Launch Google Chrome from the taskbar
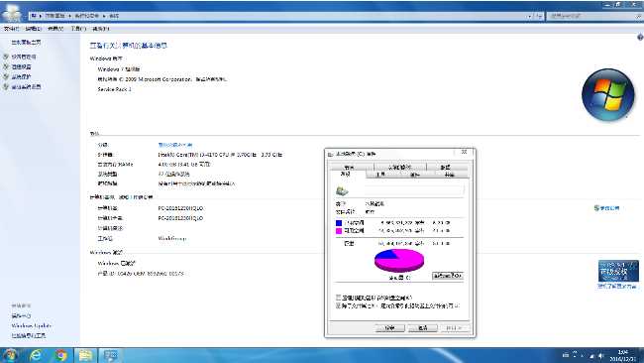644x363 pixels. click(x=60, y=355)
